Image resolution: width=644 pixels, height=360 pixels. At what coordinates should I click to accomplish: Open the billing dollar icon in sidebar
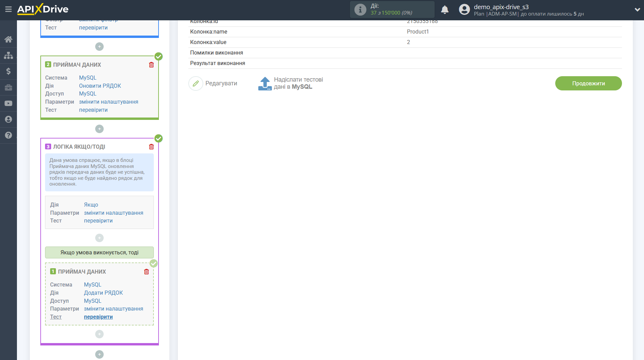[8, 71]
